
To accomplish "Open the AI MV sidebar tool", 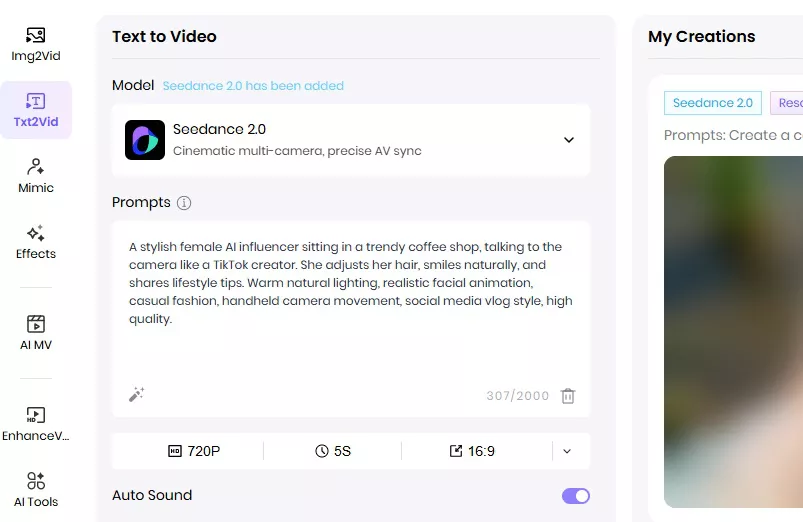I will pos(36,333).
